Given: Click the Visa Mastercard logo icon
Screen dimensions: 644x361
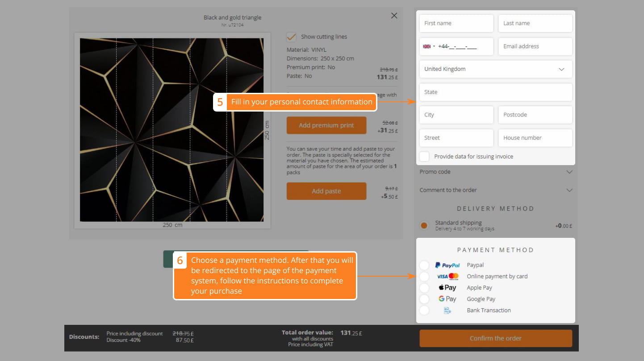Looking at the screenshot, I should click(447, 277).
